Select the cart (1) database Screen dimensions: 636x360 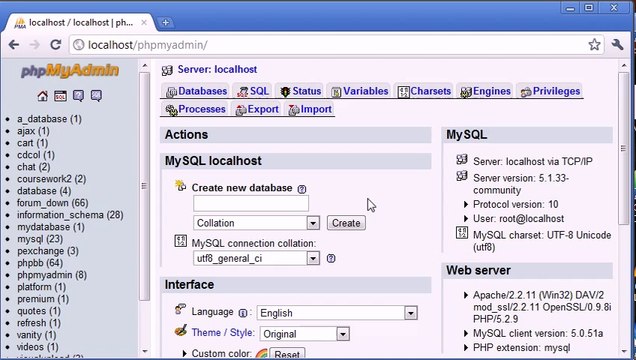32,143
